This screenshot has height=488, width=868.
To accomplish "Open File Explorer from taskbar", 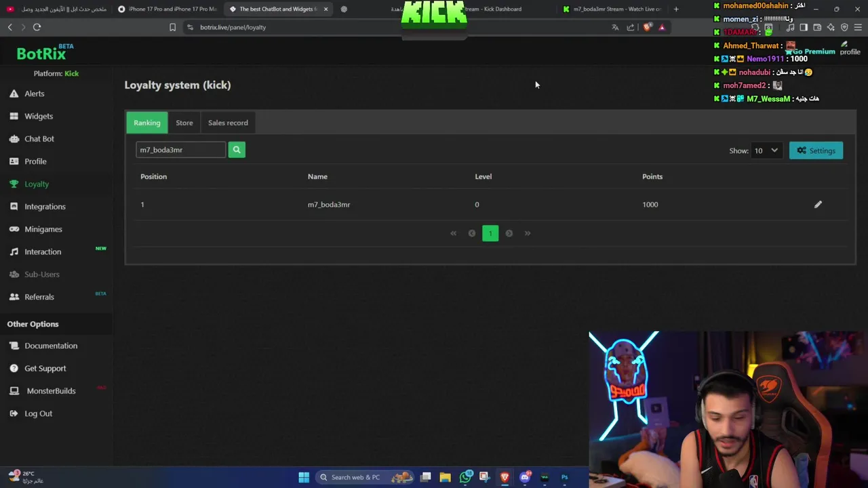I will click(x=445, y=477).
